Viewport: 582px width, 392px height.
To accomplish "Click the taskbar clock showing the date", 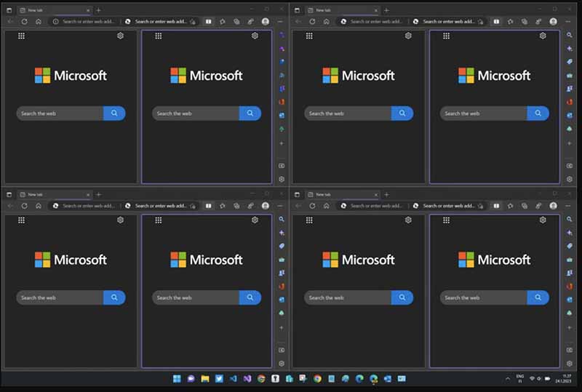I will [x=563, y=379].
